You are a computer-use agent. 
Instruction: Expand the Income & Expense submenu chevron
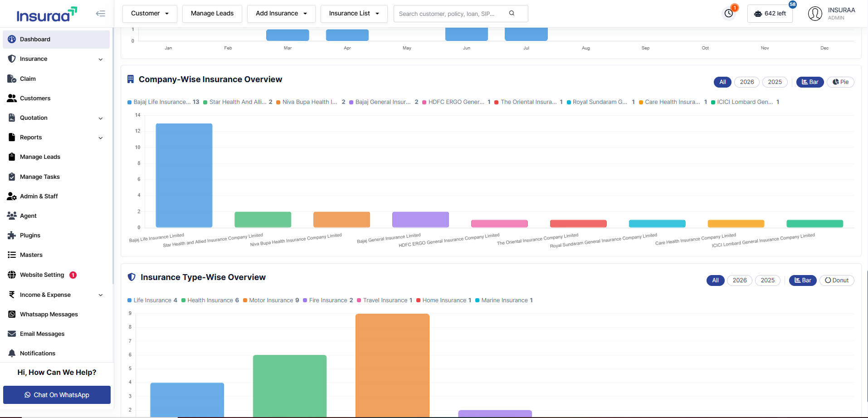click(101, 295)
